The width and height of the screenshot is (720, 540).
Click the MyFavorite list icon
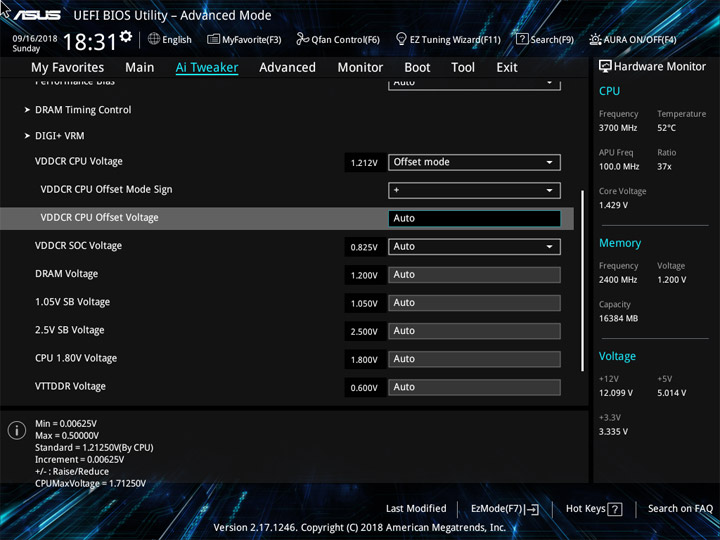[x=213, y=39]
